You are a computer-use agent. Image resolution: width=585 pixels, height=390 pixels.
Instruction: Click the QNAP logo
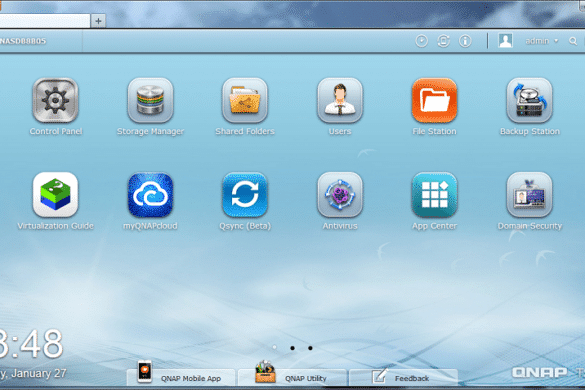pyautogui.click(x=539, y=372)
